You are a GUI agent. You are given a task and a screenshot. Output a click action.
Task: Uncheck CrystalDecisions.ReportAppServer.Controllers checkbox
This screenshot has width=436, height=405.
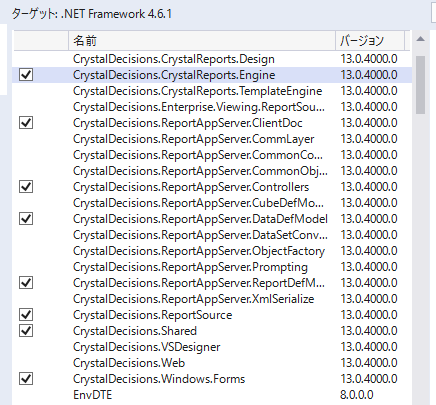(x=26, y=187)
